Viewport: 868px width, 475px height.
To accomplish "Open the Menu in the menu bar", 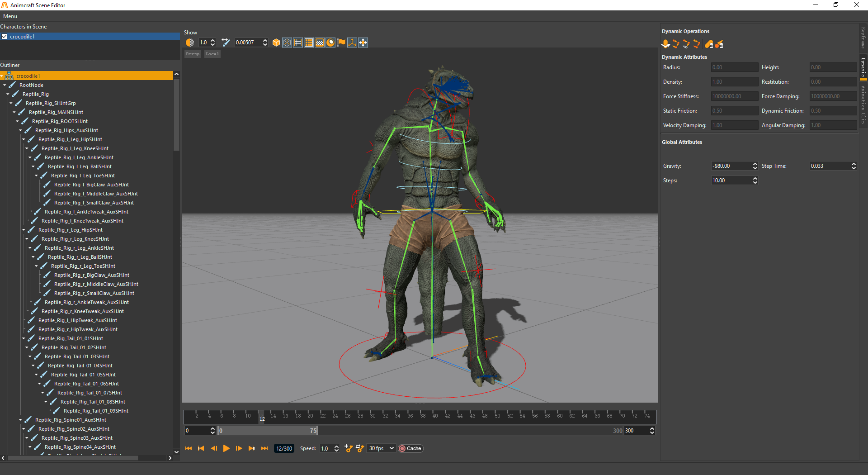I will click(x=10, y=16).
